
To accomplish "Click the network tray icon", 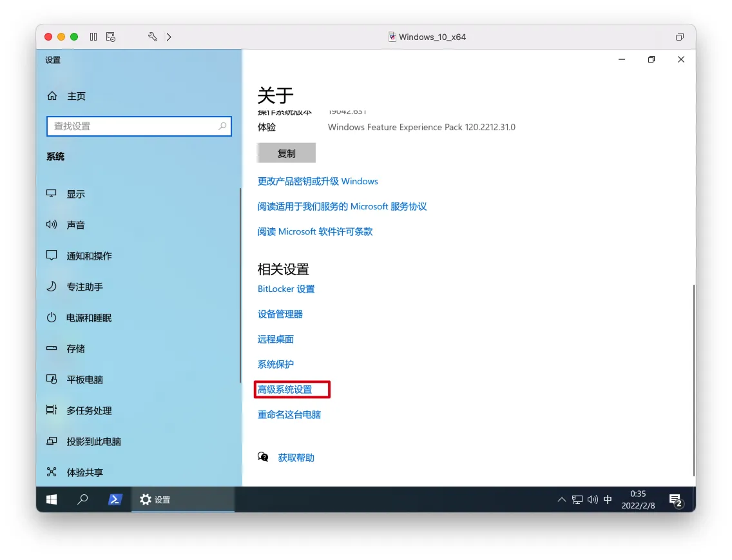I will (577, 500).
